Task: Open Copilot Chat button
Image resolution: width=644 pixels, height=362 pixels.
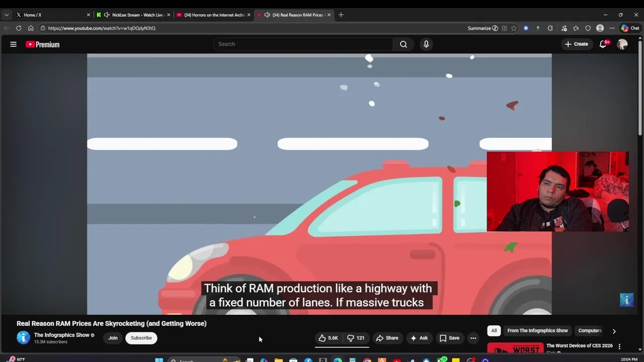Action: point(630,28)
